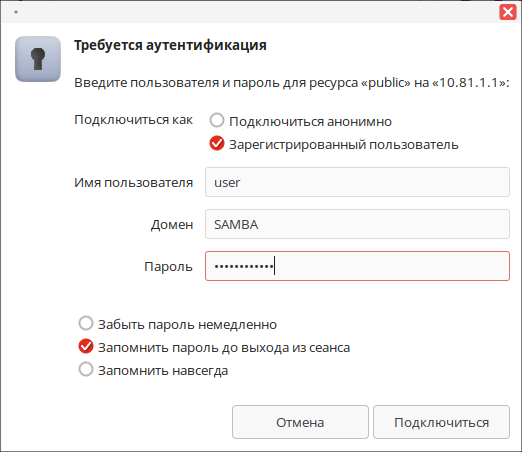Click the Пароль label text
Image resolution: width=522 pixels, height=452 pixels.
[168, 267]
